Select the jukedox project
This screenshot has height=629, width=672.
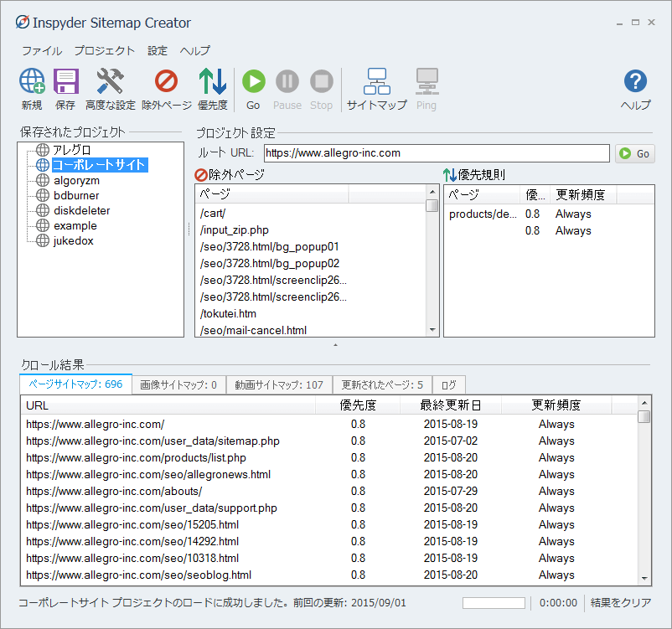[x=73, y=241]
